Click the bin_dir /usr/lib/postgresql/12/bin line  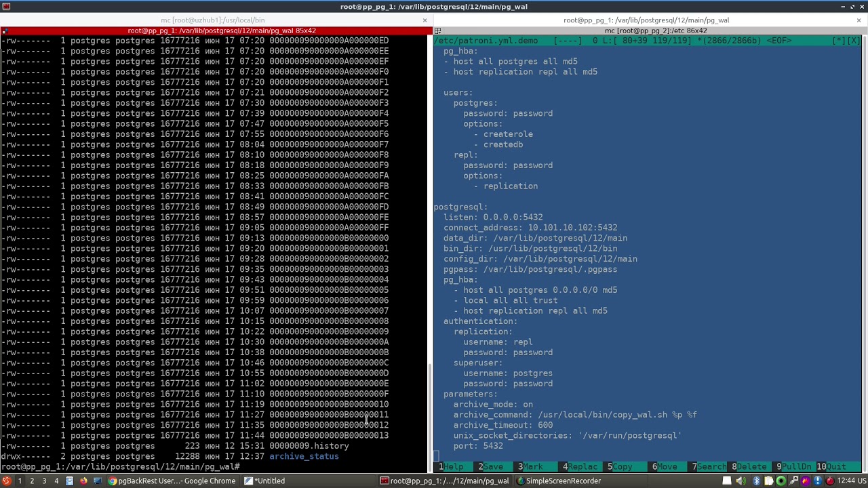tap(530, 249)
